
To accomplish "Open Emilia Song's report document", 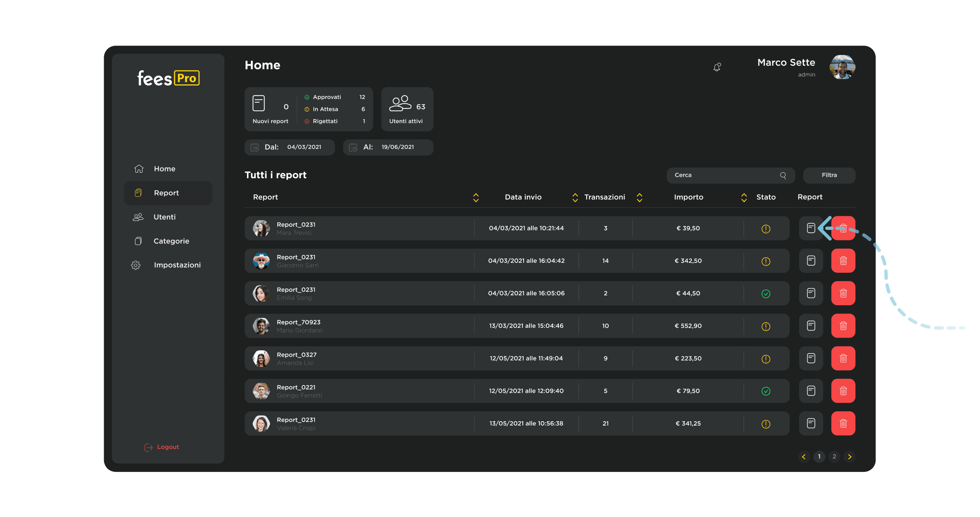I will point(811,293).
